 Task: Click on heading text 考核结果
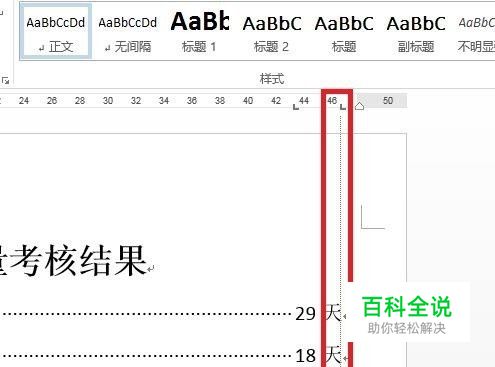click(x=79, y=261)
